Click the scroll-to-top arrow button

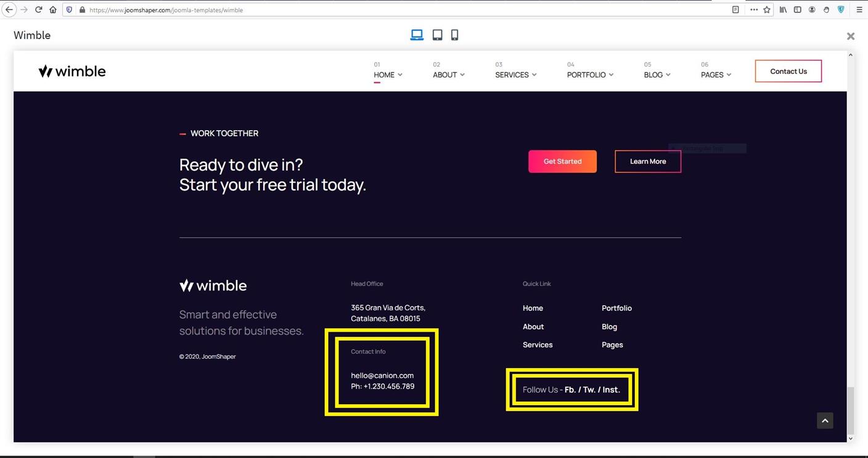[x=825, y=420]
